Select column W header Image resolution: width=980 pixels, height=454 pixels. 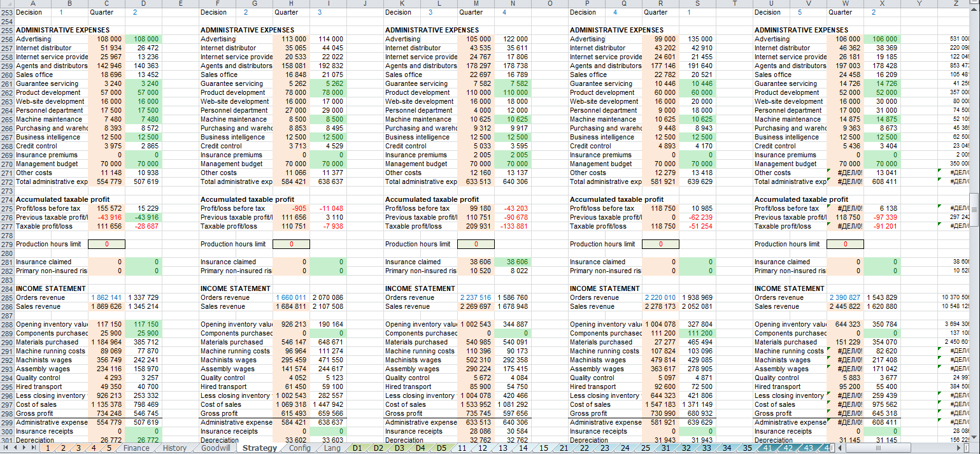(846, 3)
